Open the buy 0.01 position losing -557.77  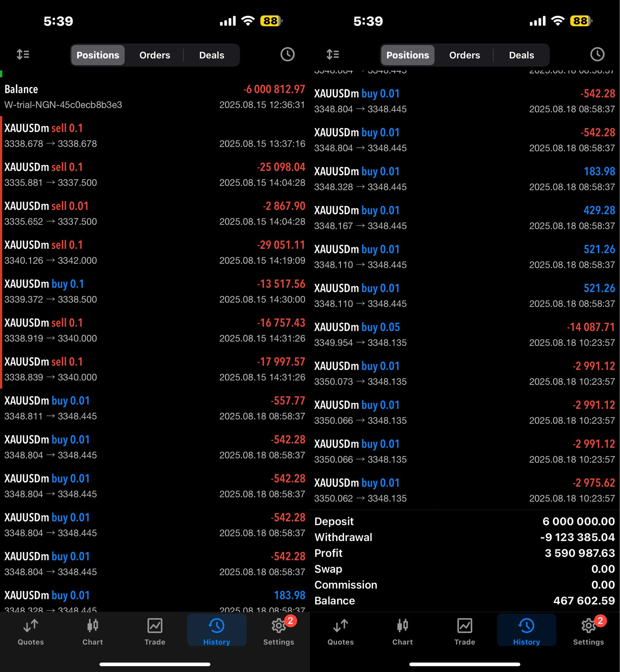155,408
